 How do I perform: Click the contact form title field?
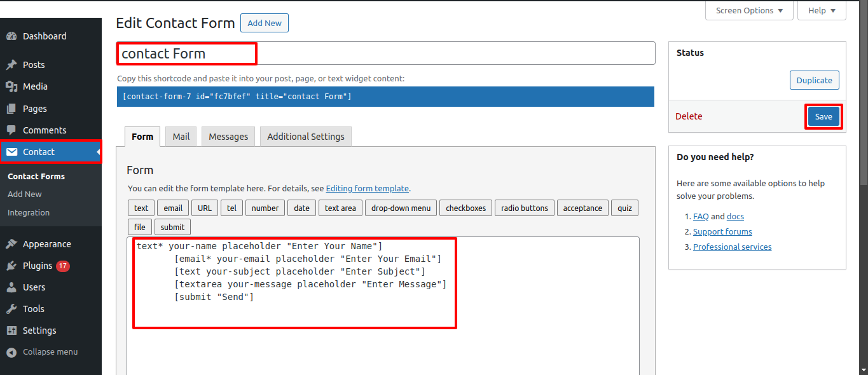tap(385, 53)
